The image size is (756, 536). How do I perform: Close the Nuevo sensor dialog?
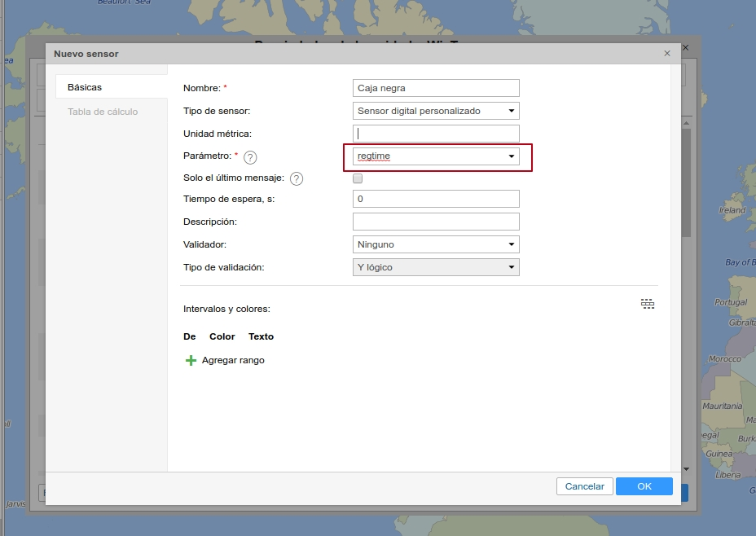click(x=666, y=53)
